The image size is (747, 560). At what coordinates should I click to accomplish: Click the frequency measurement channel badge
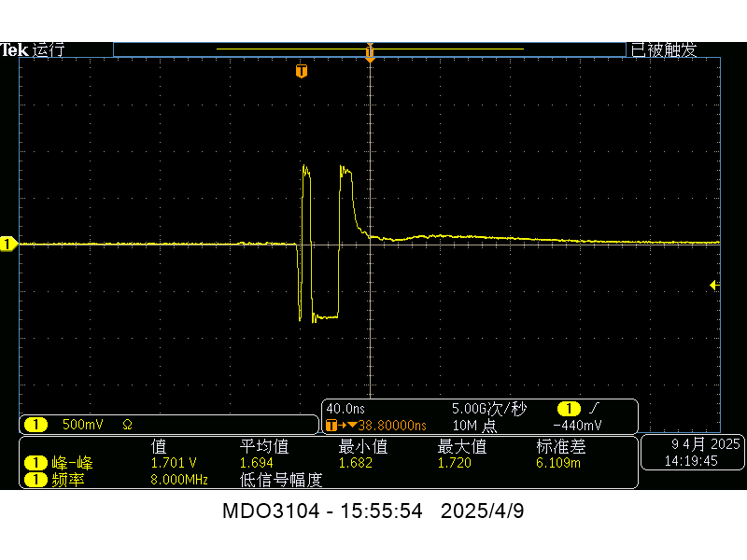[x=35, y=480]
